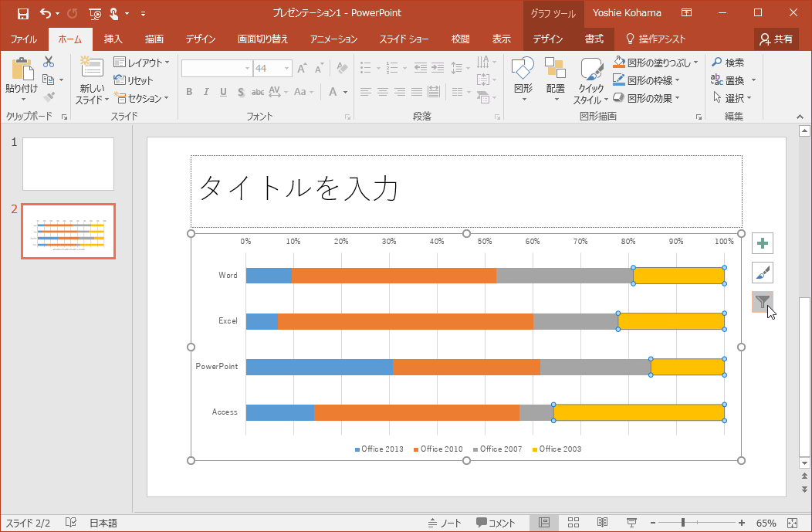812x532 pixels.
Task: Open レイアウト layout dropdown
Action: click(141, 63)
